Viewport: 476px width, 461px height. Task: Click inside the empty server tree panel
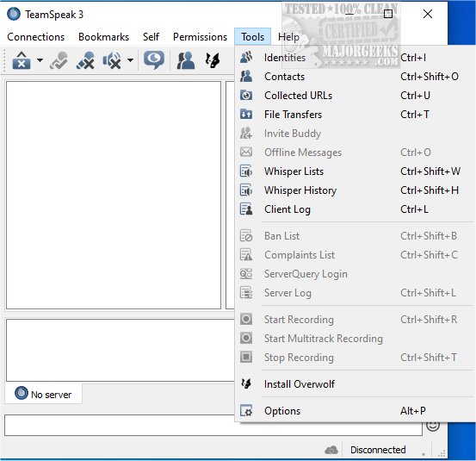(114, 195)
